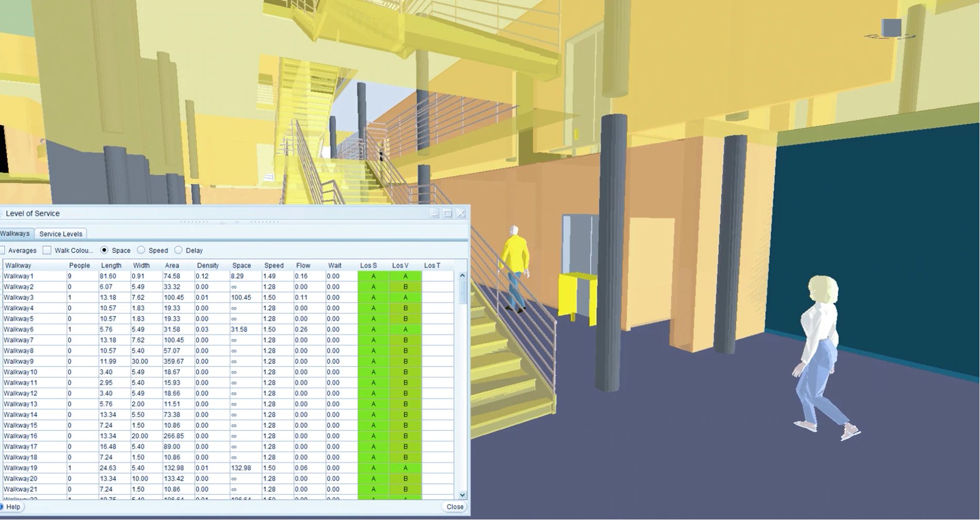Sort by the Density column header
This screenshot has width=980, height=520.
[210, 265]
